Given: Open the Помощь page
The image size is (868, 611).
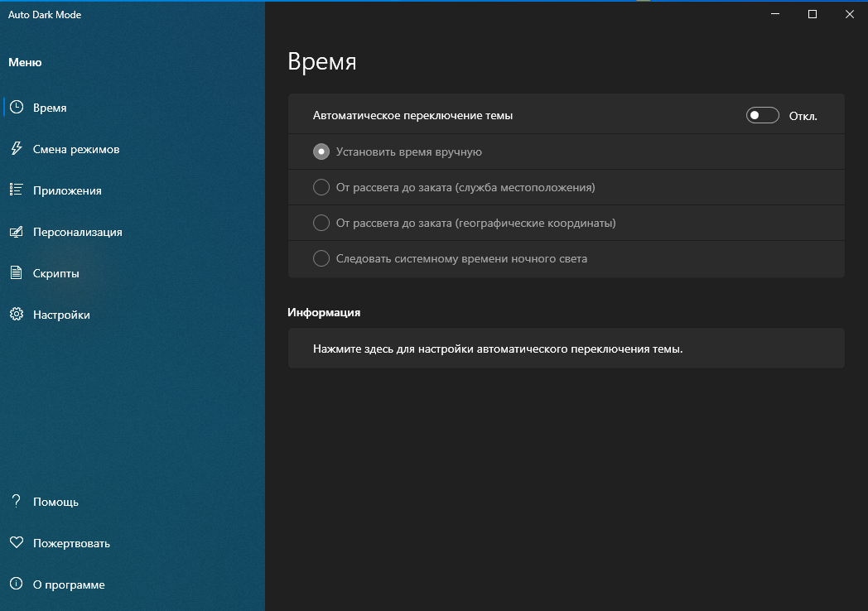Looking at the screenshot, I should (x=133, y=502).
